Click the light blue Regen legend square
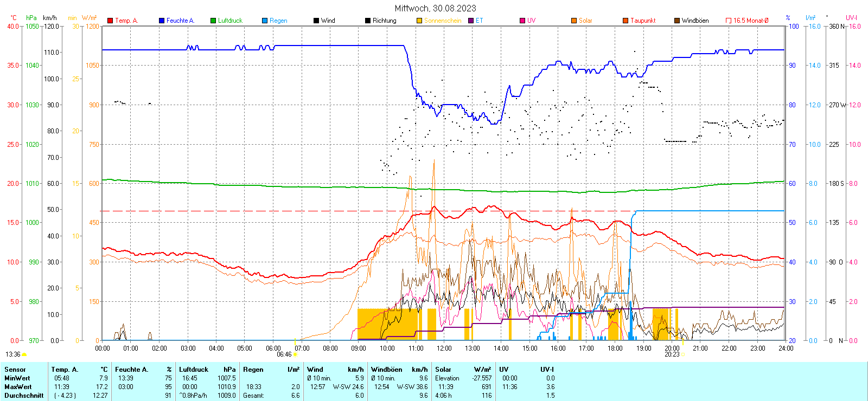Screen dimensions: 868x401 265,21
